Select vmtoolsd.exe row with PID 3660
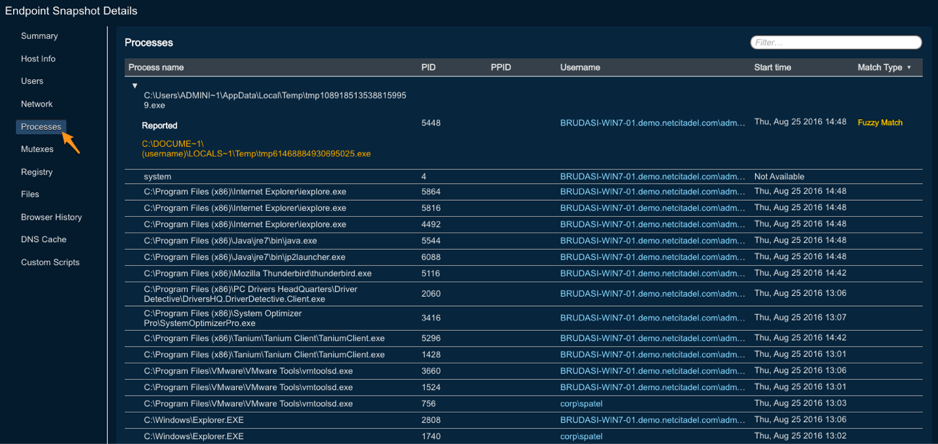The height and width of the screenshot is (444, 938). (525, 370)
